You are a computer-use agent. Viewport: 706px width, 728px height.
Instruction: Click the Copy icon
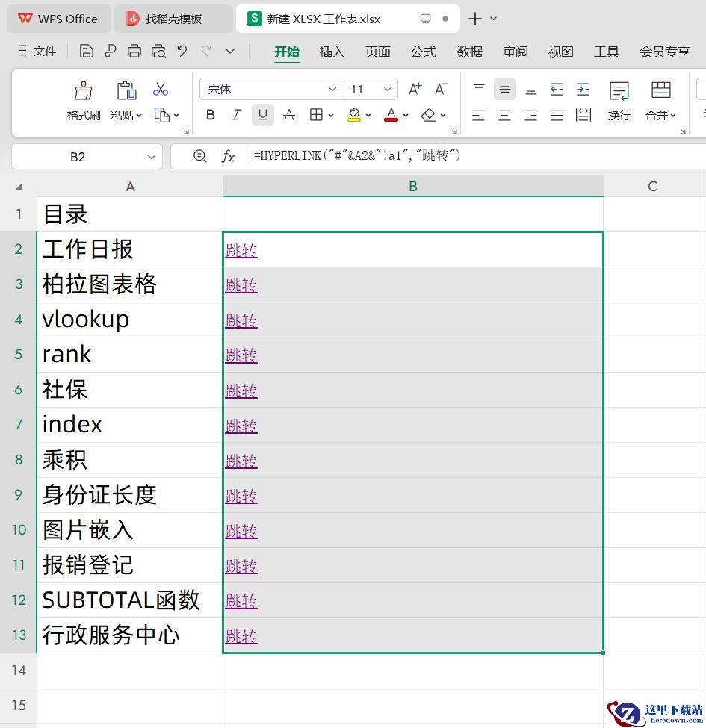161,115
